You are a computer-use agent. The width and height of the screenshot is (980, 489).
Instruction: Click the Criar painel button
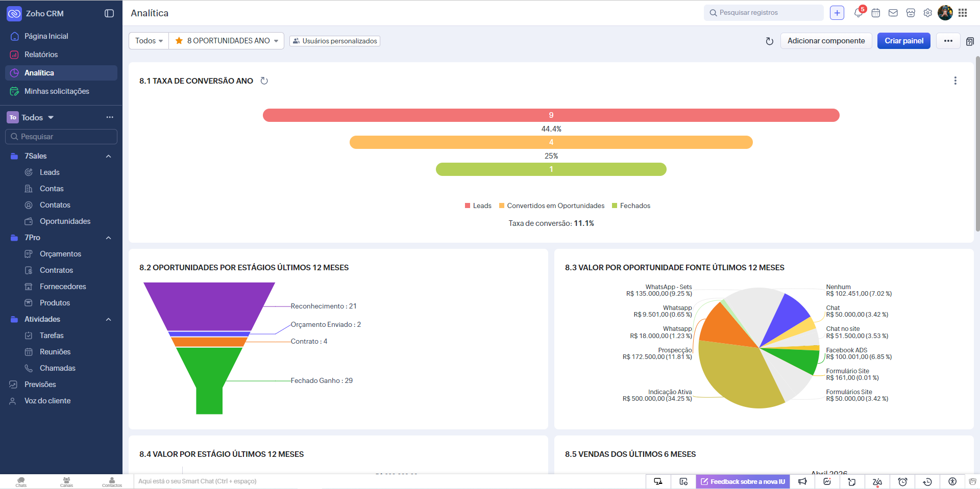tap(903, 41)
